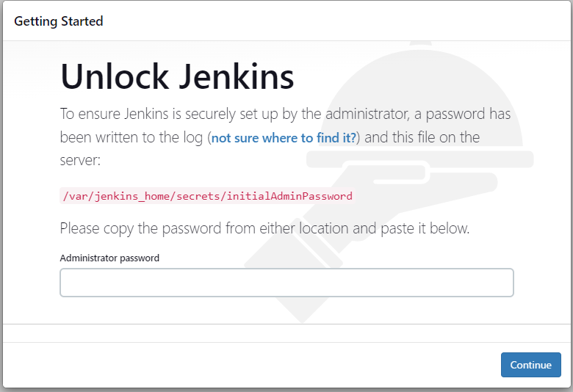
Task: Click "and this file on the" text
Action: pyautogui.click(x=422, y=137)
